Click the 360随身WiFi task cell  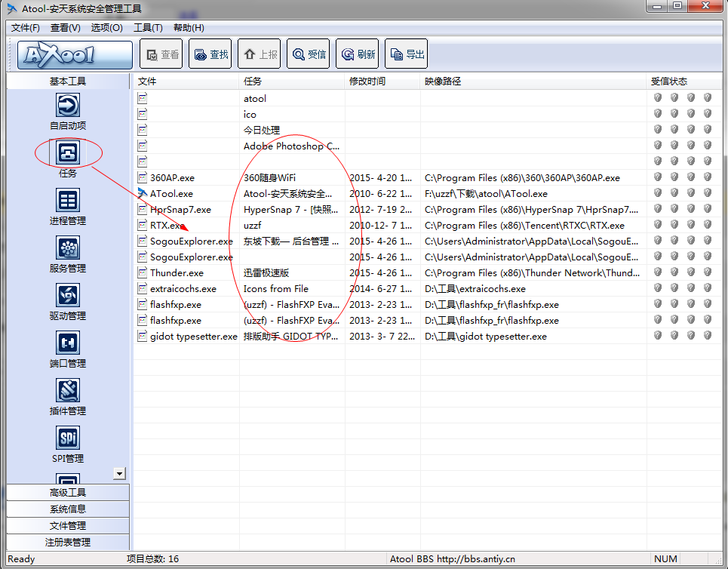pyautogui.click(x=270, y=178)
